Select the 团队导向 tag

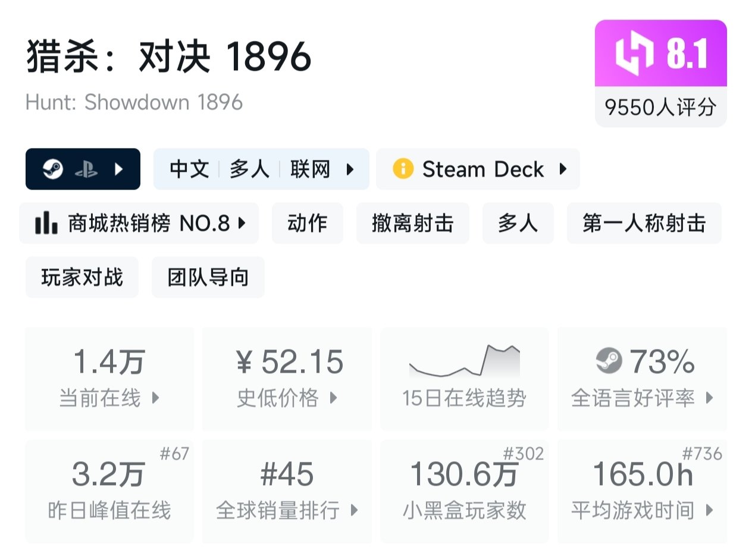(x=208, y=278)
